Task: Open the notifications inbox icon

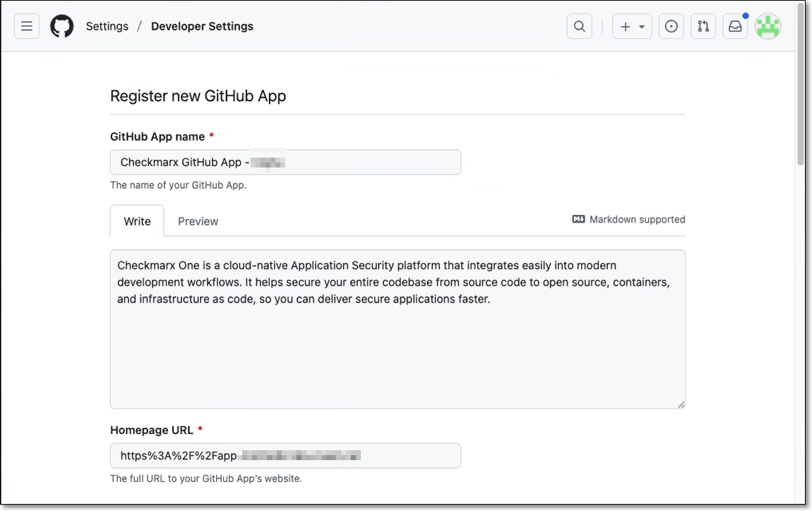Action: tap(735, 27)
